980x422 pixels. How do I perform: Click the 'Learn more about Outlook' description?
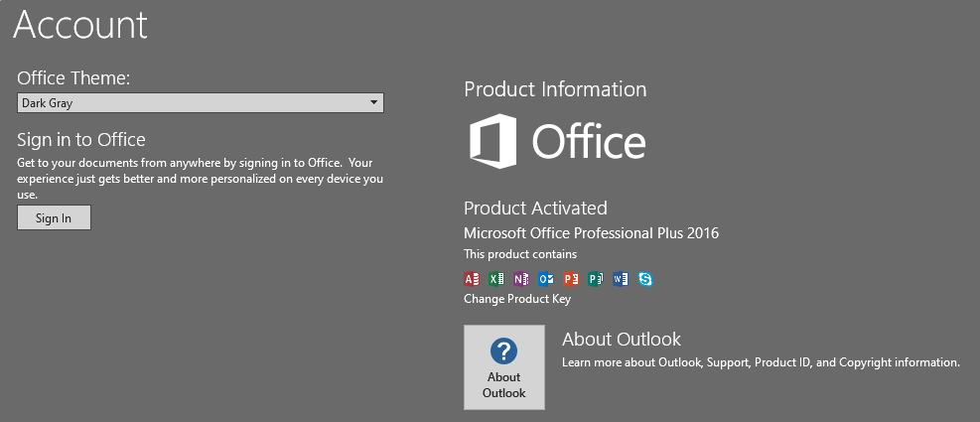[x=761, y=362]
